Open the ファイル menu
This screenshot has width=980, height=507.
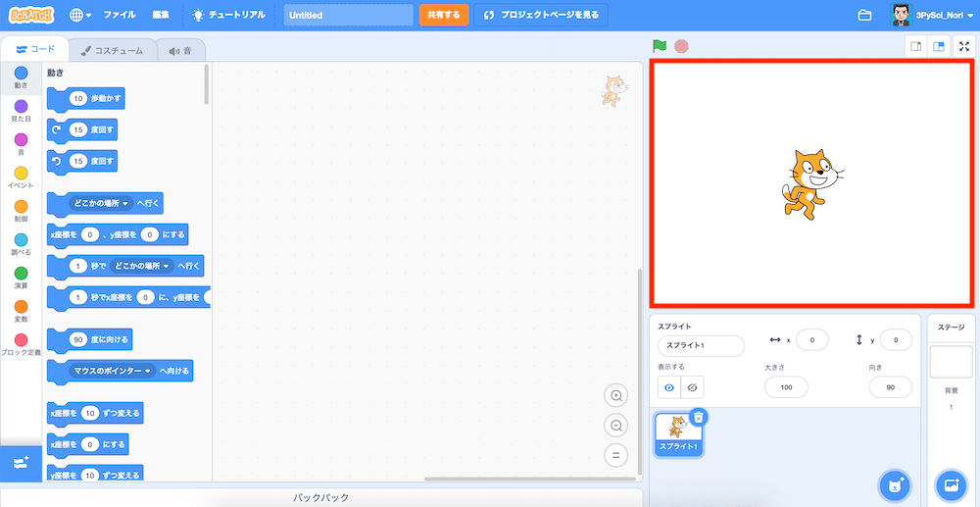[120, 15]
